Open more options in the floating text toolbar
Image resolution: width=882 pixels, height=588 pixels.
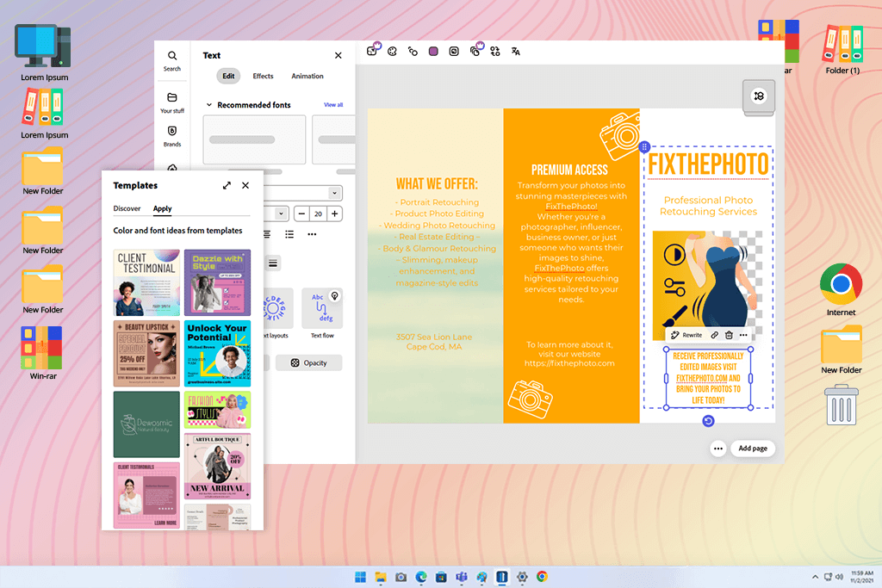click(x=743, y=335)
